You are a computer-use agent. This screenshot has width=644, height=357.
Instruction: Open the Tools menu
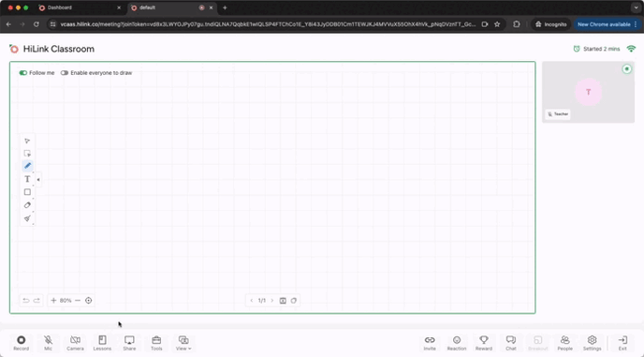point(156,343)
